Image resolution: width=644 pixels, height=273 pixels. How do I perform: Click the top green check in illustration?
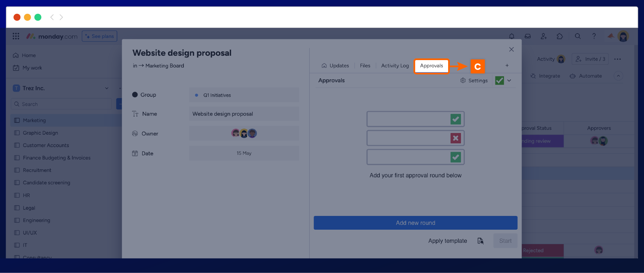[x=455, y=119]
